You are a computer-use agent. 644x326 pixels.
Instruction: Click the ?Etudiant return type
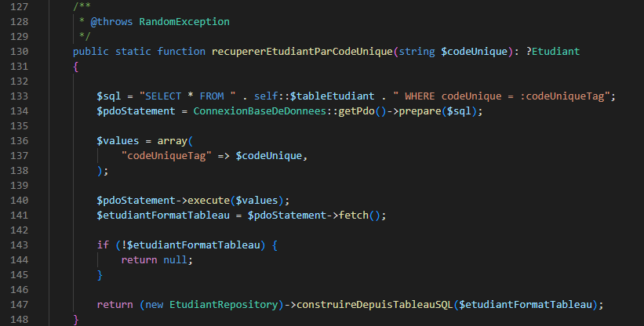coord(553,51)
